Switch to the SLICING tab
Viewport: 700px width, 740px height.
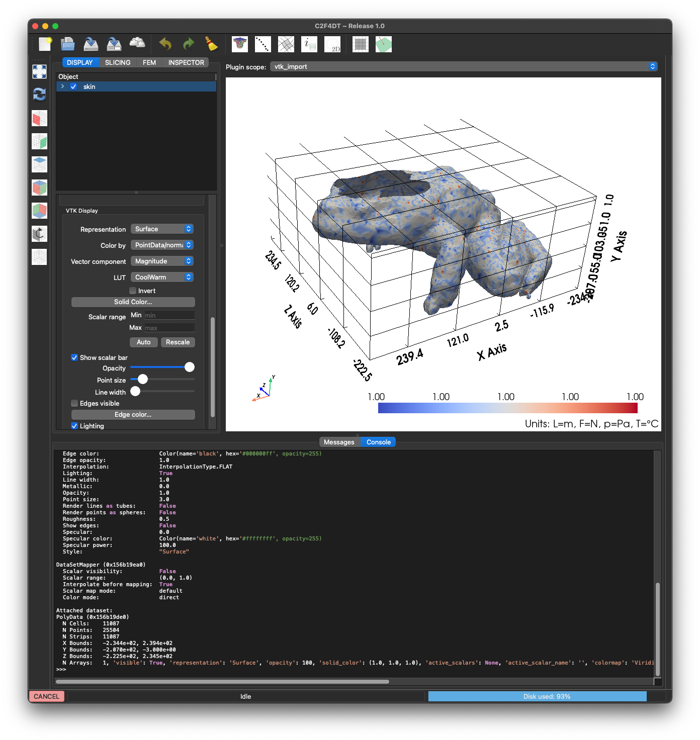(118, 62)
